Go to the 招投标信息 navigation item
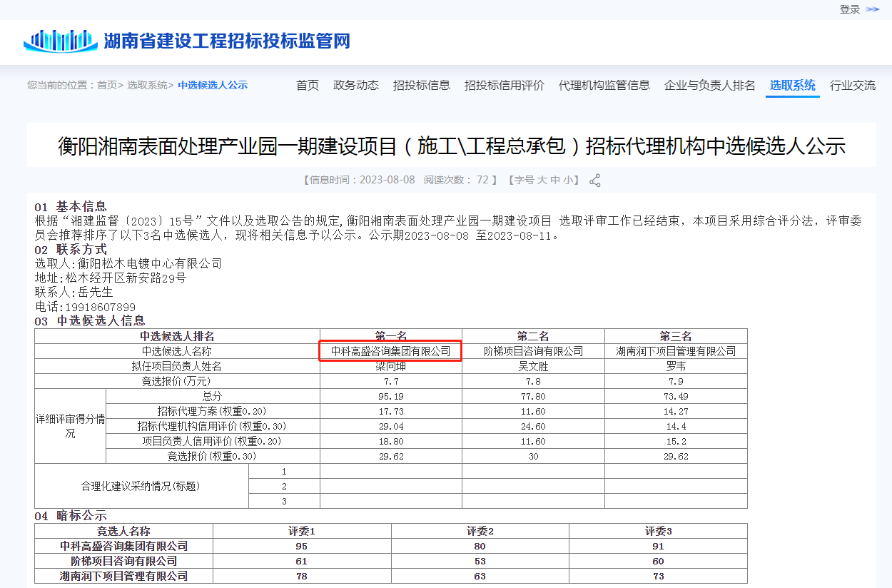Image resolution: width=892 pixels, height=588 pixels. point(422,86)
